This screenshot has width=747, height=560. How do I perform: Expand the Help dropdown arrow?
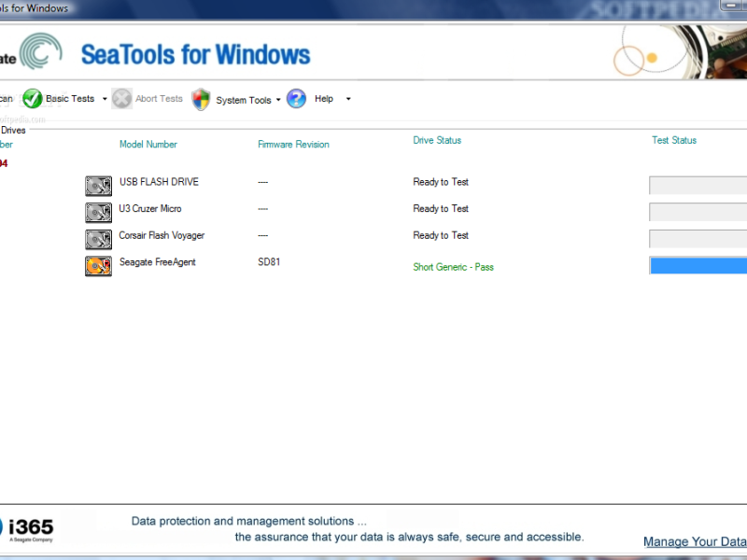point(348,99)
